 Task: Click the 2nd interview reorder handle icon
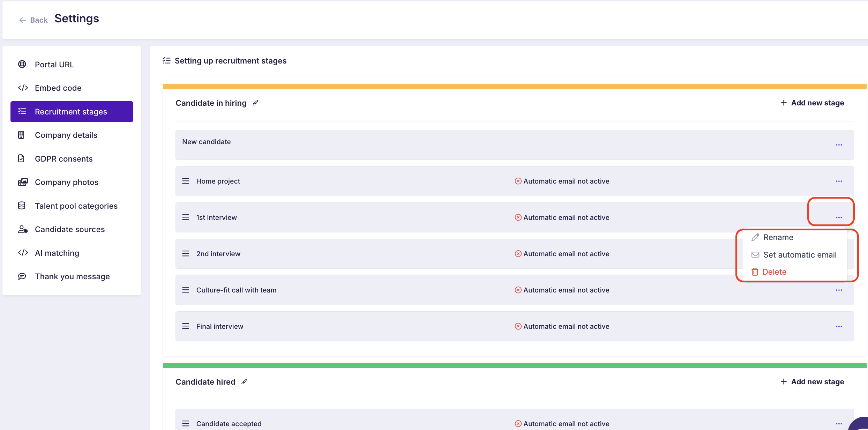coord(186,254)
